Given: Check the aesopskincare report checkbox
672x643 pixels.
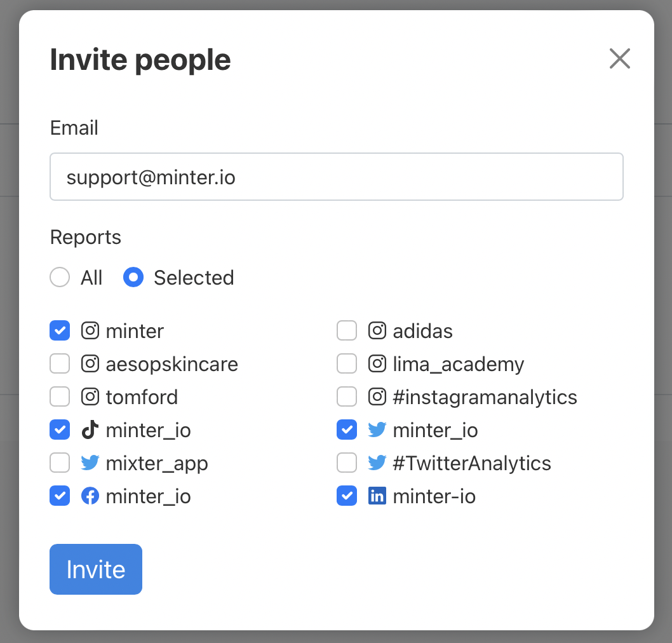Looking at the screenshot, I should click(60, 364).
